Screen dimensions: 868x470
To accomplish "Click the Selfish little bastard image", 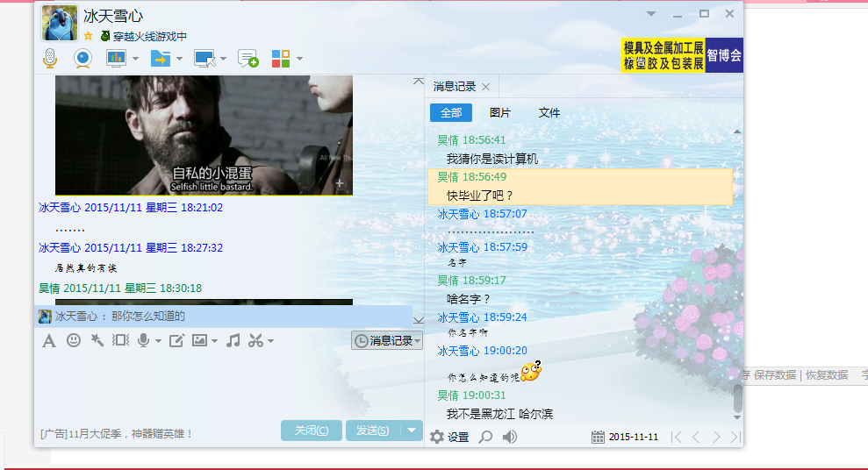I will [204, 135].
